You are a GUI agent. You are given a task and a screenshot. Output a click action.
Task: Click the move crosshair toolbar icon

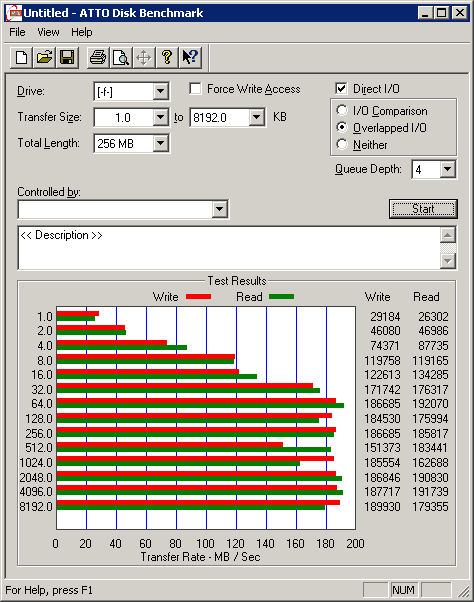pyautogui.click(x=144, y=58)
